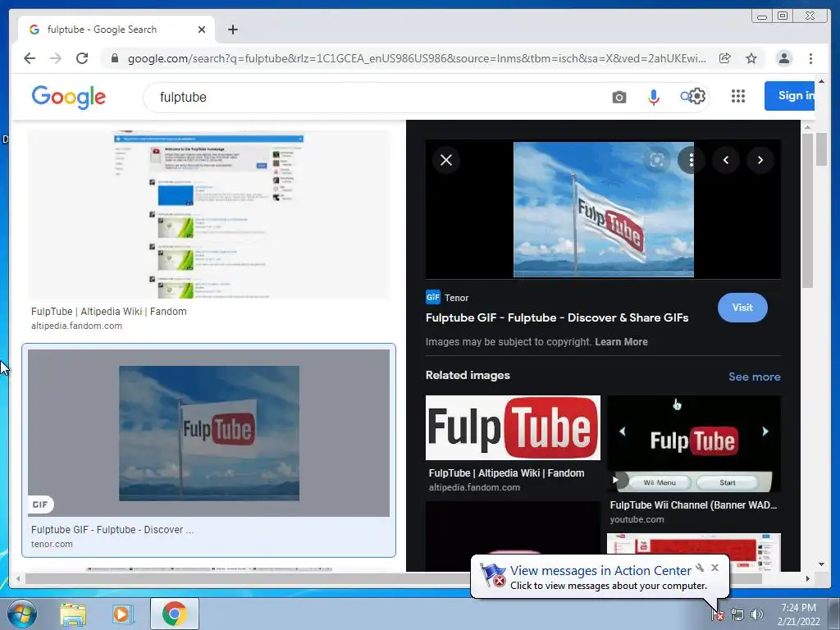The image size is (840, 630).
Task: Click the Chrome taskbar icon
Action: tap(174, 614)
